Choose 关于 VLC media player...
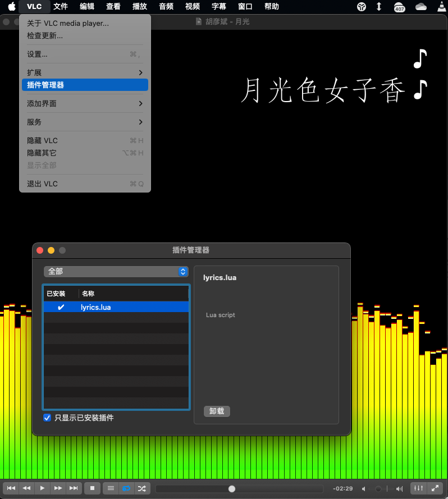448x499 pixels. [x=85, y=23]
